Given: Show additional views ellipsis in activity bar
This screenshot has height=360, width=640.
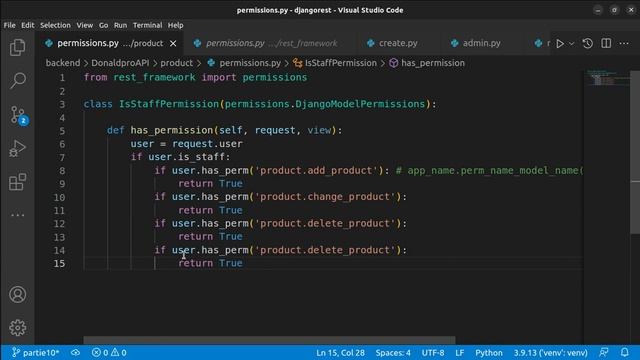Looking at the screenshot, I should 17,215.
